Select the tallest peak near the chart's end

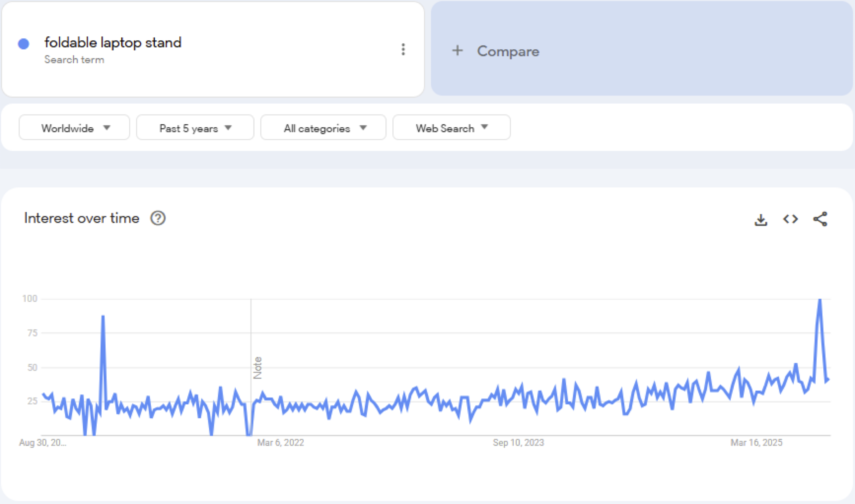pos(820,300)
